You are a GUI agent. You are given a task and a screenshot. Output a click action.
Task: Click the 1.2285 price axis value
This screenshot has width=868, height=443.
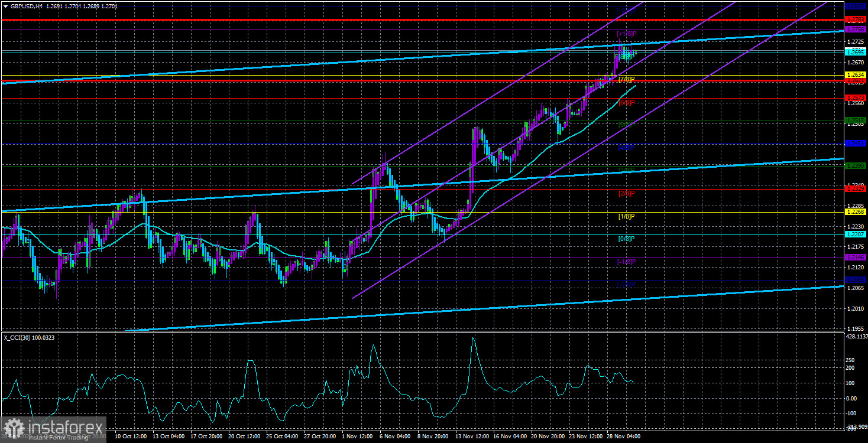(855, 206)
